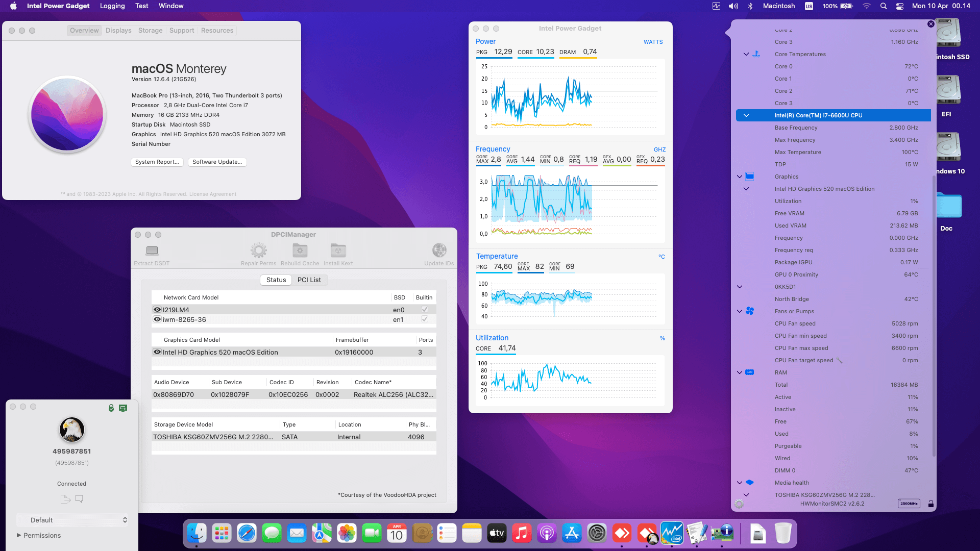Switch to the Support tab
980x551 pixels.
coord(182,31)
